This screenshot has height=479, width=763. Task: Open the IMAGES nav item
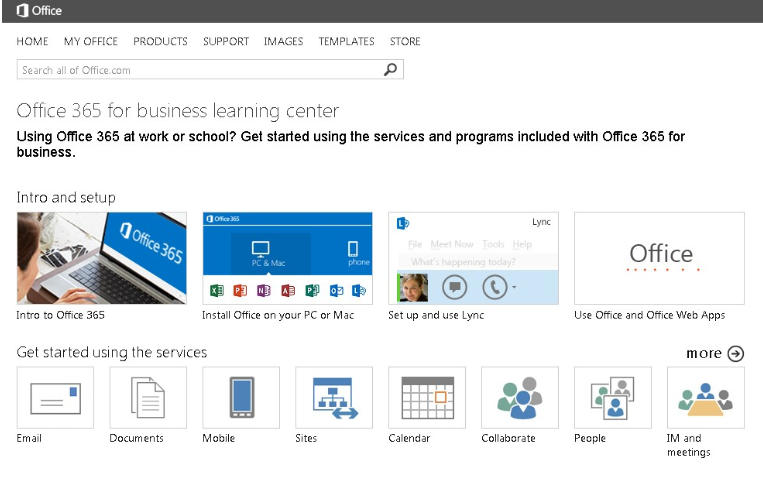[x=283, y=41]
